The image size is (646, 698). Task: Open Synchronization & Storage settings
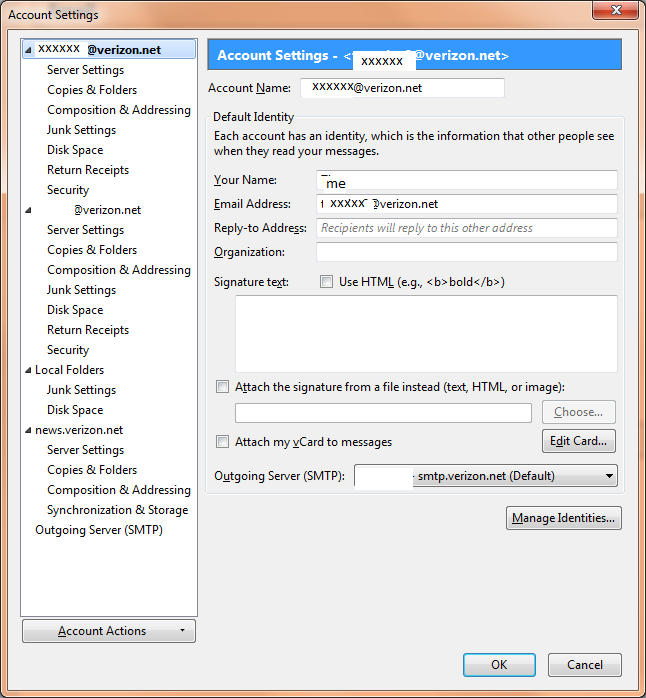pyautogui.click(x=118, y=510)
